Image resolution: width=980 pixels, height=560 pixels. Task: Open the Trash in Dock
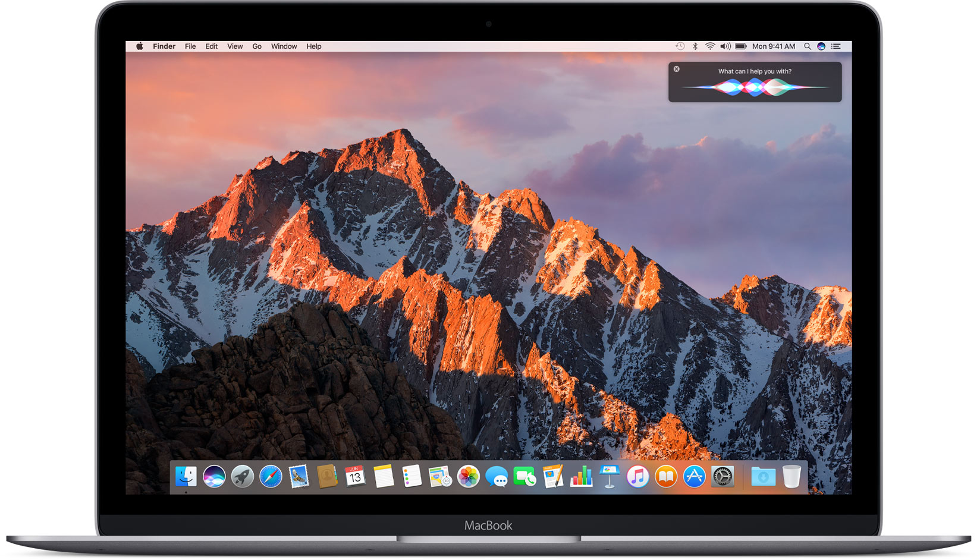(791, 477)
